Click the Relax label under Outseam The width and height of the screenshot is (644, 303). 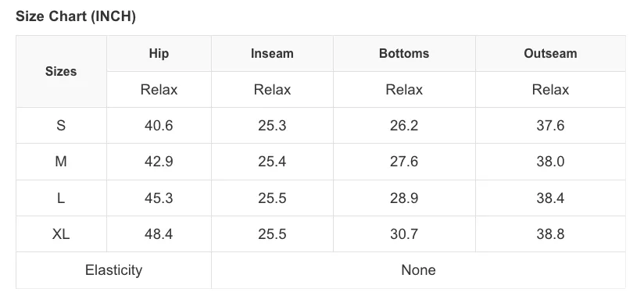click(550, 90)
